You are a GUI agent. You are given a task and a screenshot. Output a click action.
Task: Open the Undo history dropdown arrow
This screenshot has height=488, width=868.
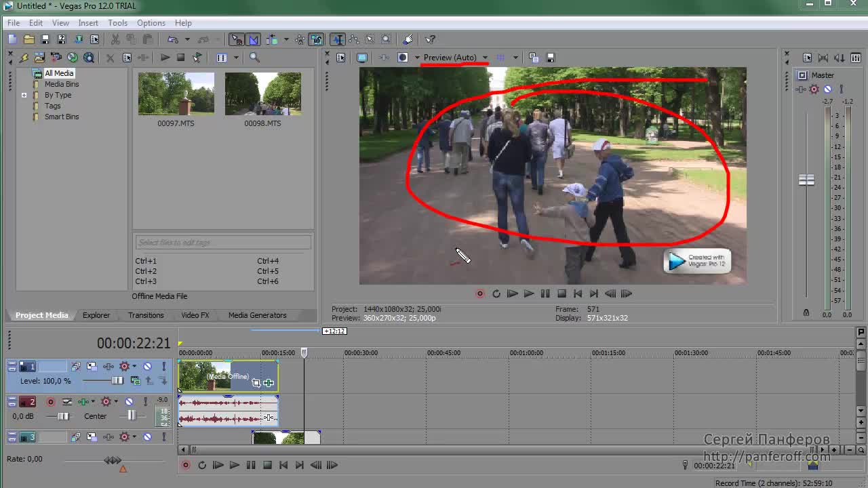(187, 39)
